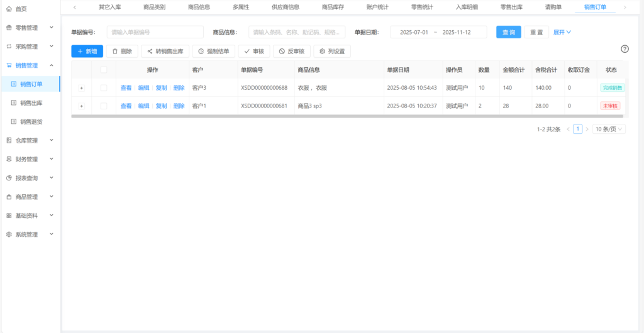Check the checkbox for the 客户3 row
Viewport: 644px width, 333px height.
[104, 88]
